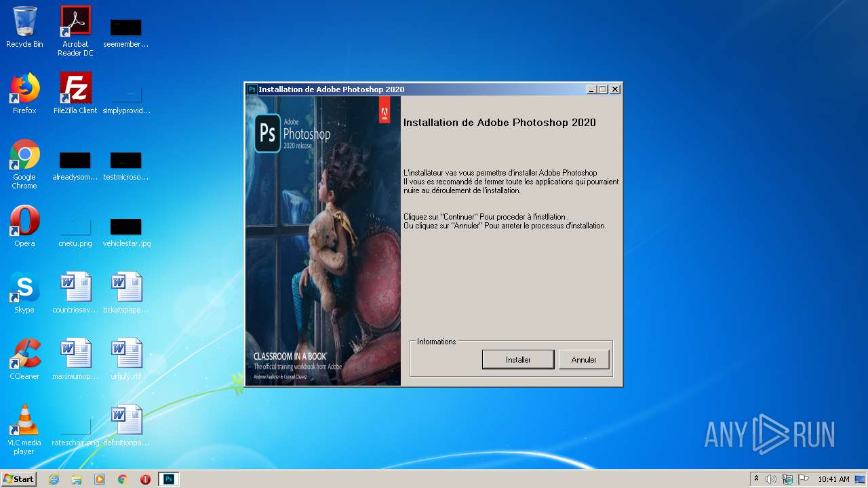Image resolution: width=868 pixels, height=488 pixels.
Task: Launch Google Chrome desktop shortcut
Action: [24, 164]
